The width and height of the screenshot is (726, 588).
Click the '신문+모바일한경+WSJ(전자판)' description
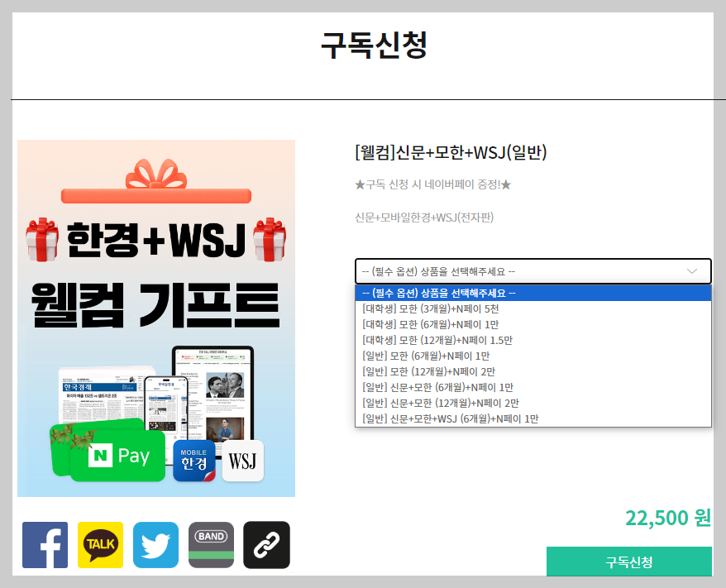[x=424, y=218]
